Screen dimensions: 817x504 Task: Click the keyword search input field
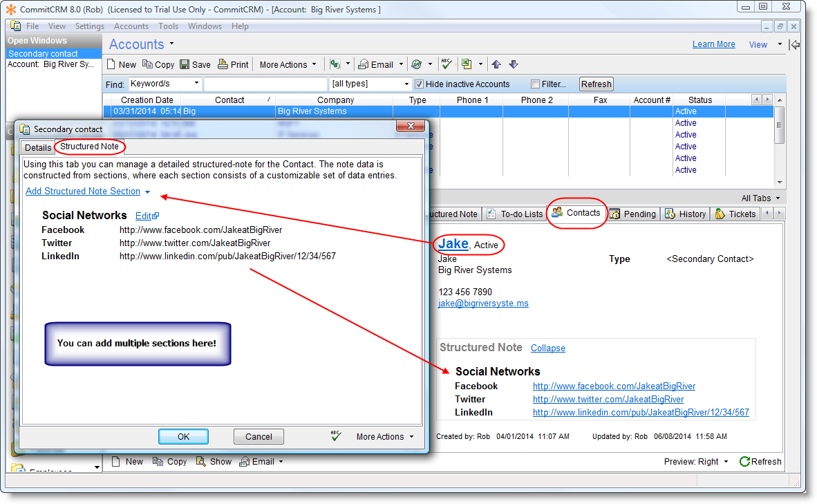point(265,84)
